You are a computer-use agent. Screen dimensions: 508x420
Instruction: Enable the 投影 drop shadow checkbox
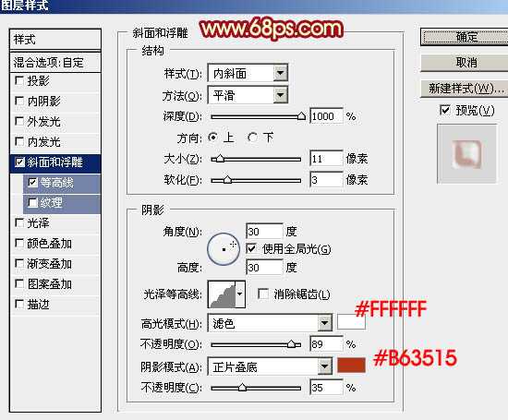(19, 80)
